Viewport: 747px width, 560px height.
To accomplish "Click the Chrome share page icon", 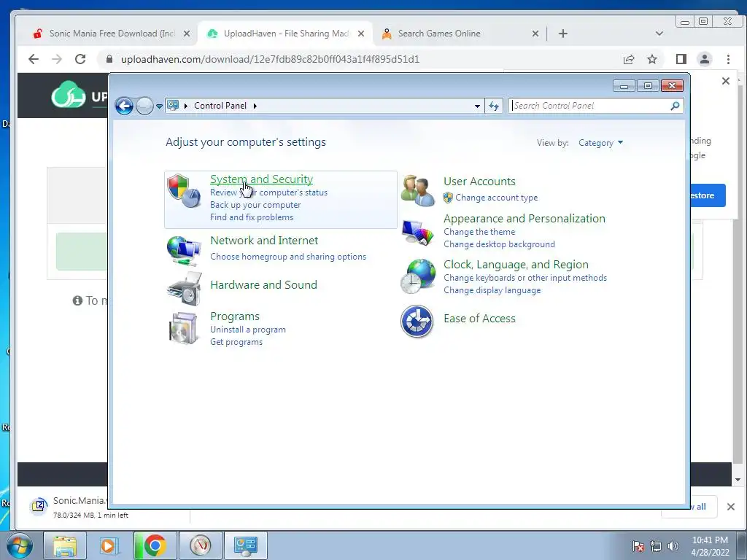I will pyautogui.click(x=629, y=59).
